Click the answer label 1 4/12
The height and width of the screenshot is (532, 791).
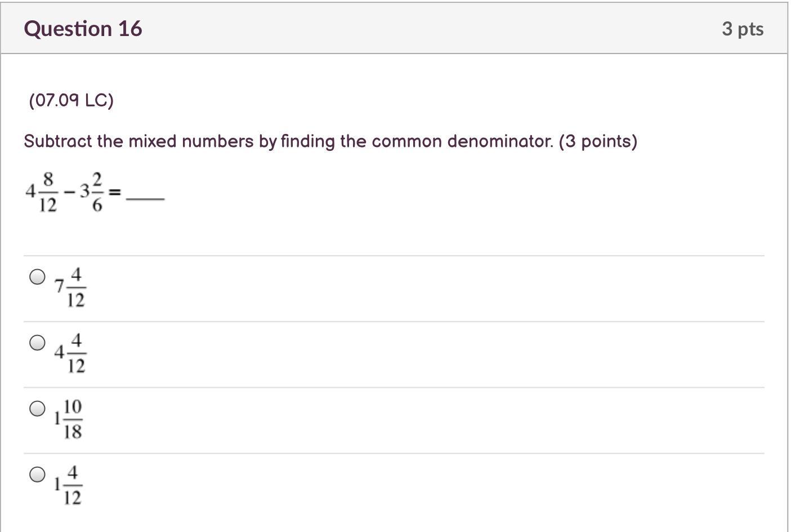click(x=69, y=485)
